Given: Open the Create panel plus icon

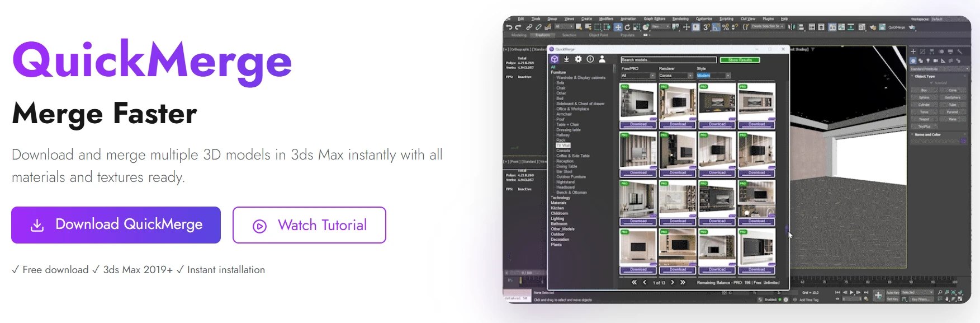Looking at the screenshot, I should [913, 52].
